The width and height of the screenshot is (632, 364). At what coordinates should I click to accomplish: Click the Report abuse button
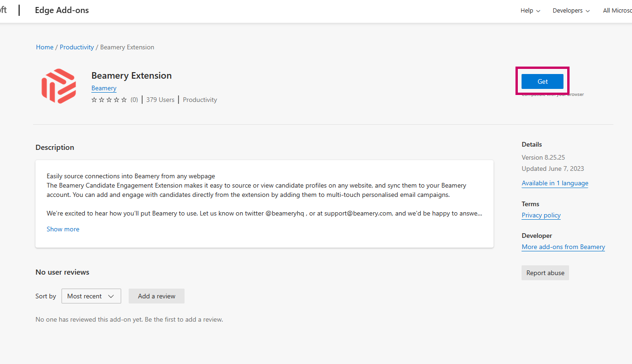545,273
